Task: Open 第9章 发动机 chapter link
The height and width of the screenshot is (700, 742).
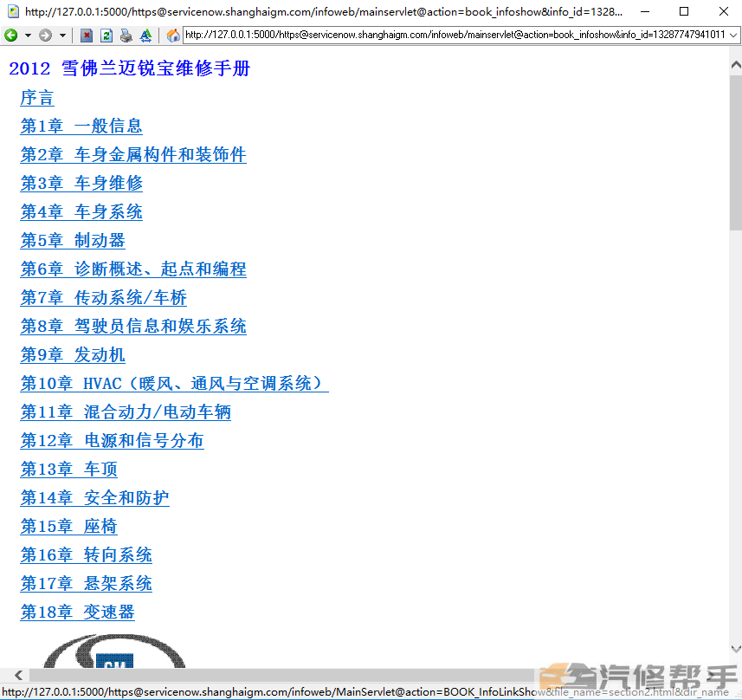Action: click(x=73, y=354)
